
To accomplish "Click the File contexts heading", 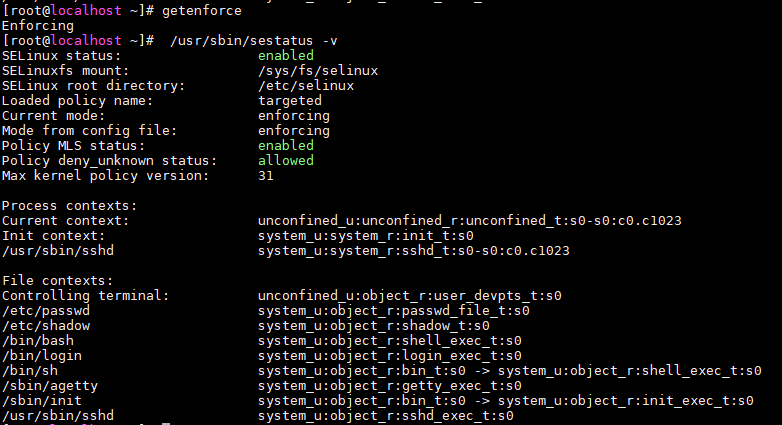I will click(x=57, y=280).
